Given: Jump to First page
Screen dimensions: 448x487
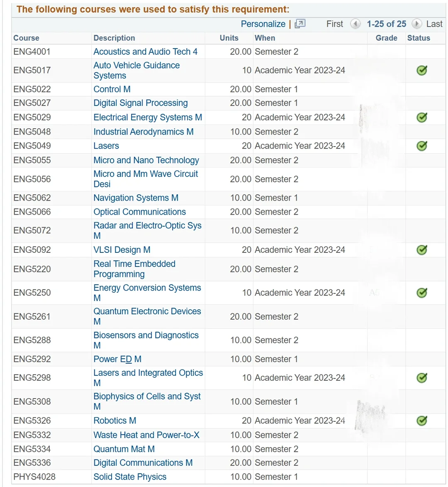Looking at the screenshot, I should tap(334, 24).
